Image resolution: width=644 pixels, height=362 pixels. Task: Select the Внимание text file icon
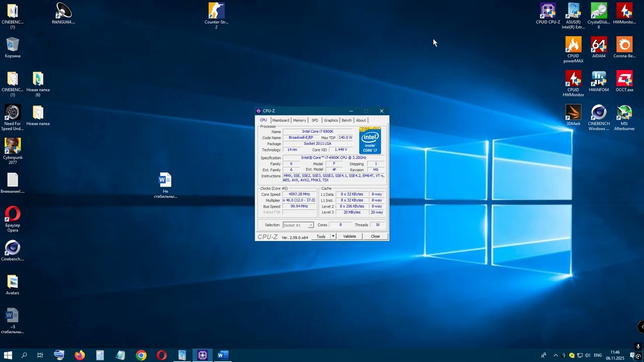click(x=13, y=183)
